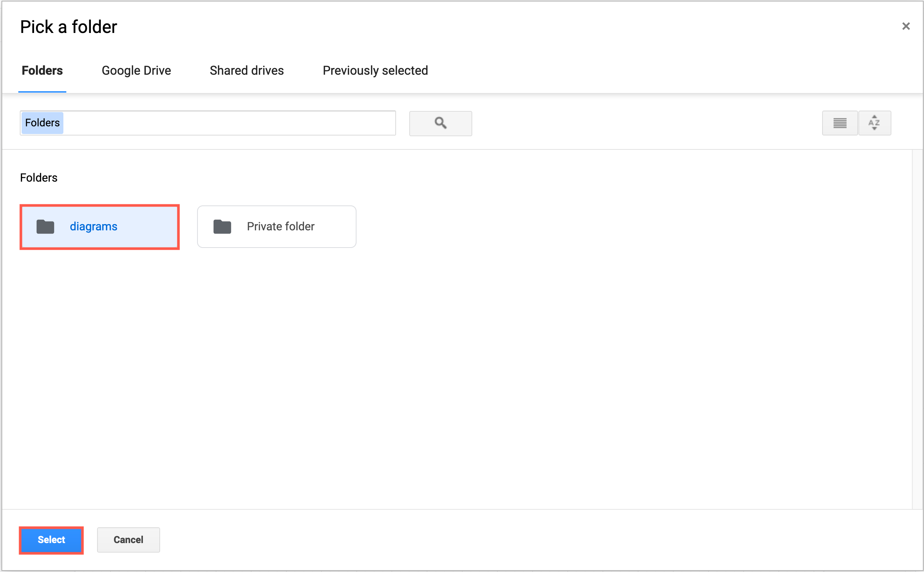Click the blue Folders chip in the search box
This screenshot has width=924, height=572.
(x=42, y=123)
